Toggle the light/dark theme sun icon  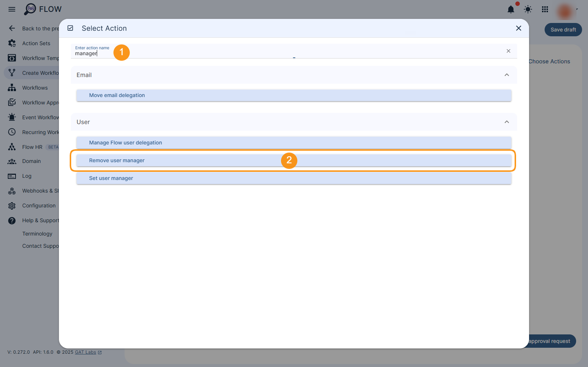tap(528, 9)
